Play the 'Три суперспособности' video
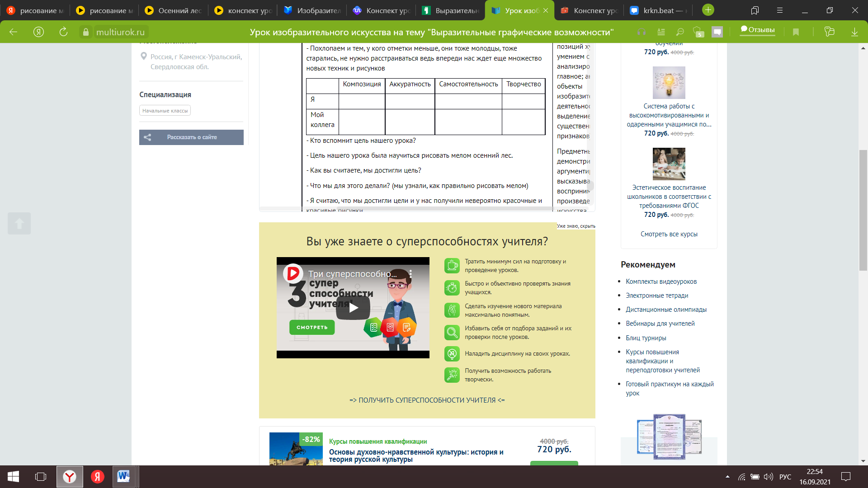Image resolution: width=868 pixels, height=488 pixels. (x=353, y=308)
